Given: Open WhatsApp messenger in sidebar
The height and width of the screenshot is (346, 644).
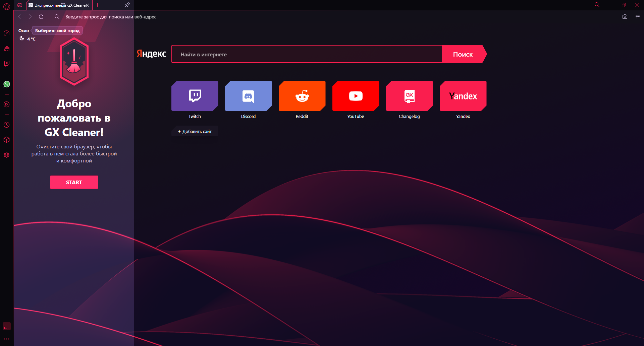Looking at the screenshot, I should (x=7, y=84).
